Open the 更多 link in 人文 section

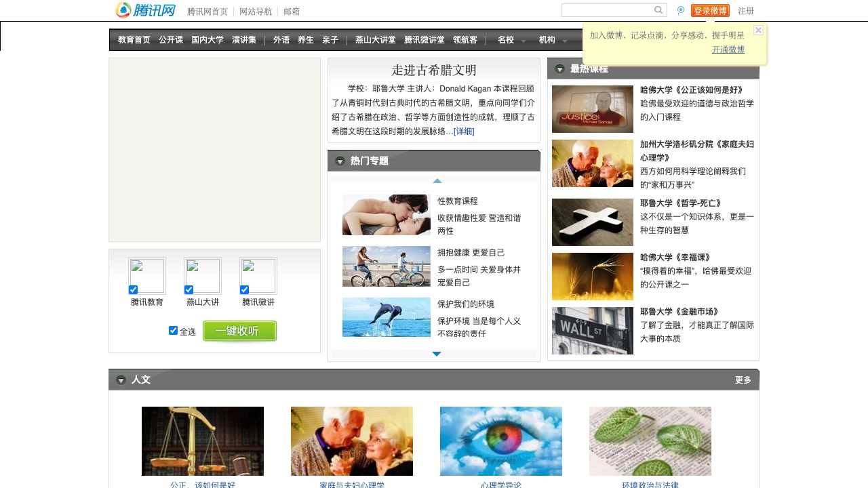pos(743,380)
